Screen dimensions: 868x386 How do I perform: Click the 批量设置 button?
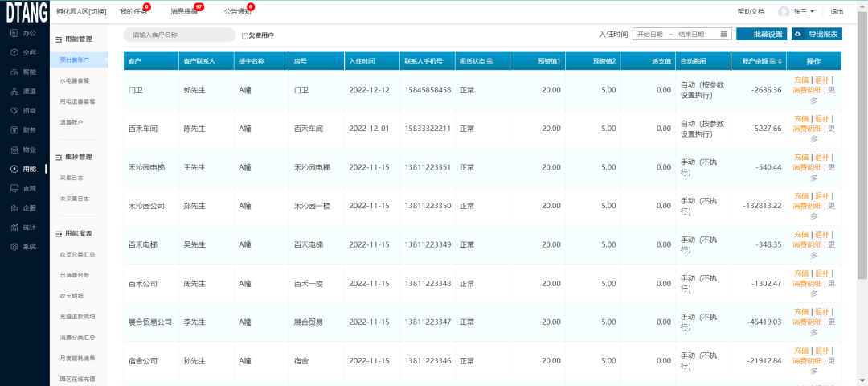pyautogui.click(x=761, y=35)
